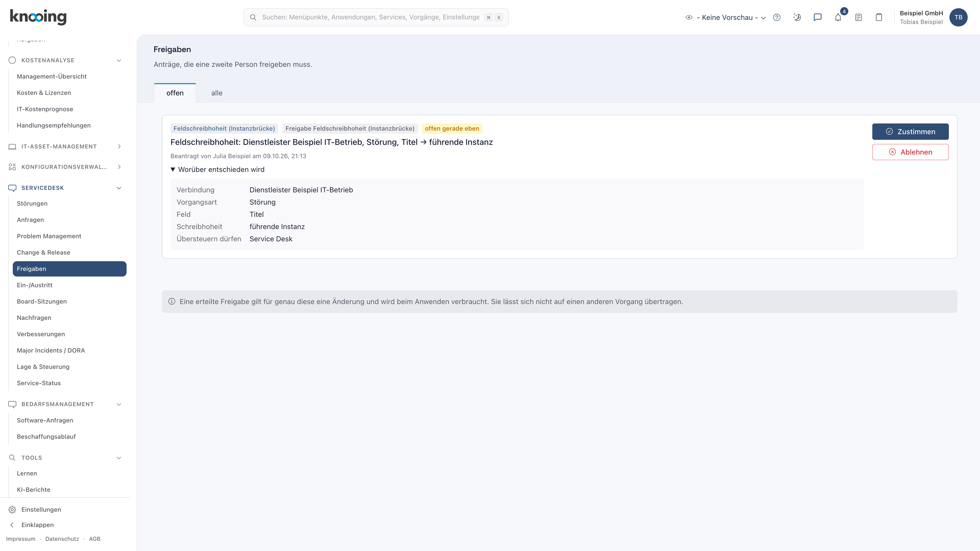Collapse the Kostenanalyse section chevron

(119, 60)
